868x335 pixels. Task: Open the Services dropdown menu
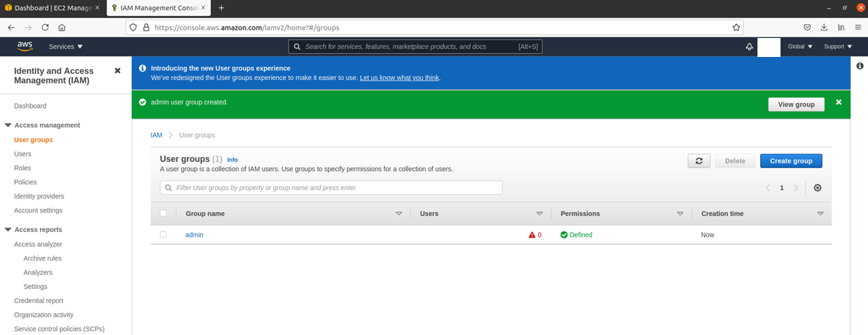click(x=66, y=47)
